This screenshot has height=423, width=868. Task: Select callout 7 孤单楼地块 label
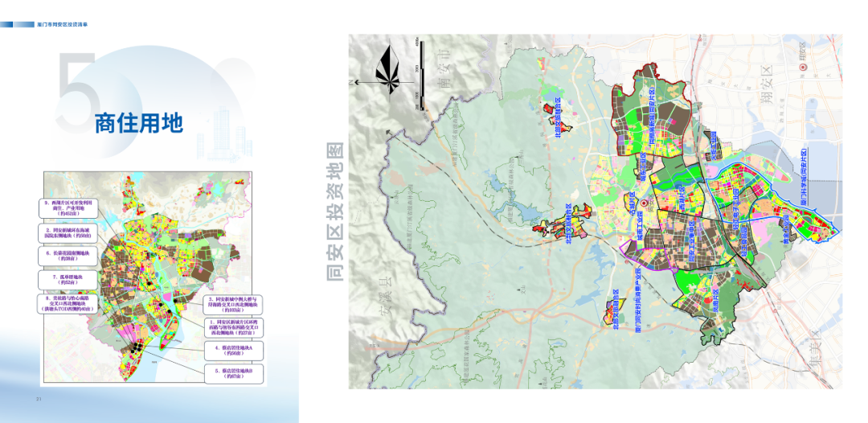click(x=67, y=278)
